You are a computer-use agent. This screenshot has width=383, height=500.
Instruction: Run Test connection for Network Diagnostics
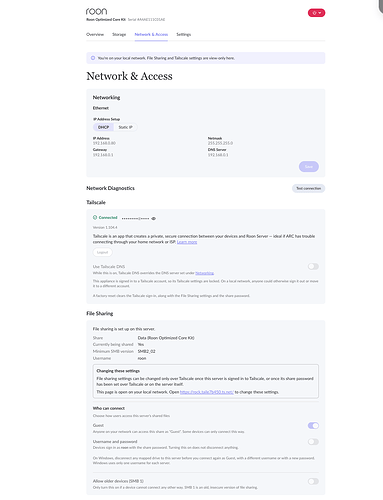click(x=308, y=188)
